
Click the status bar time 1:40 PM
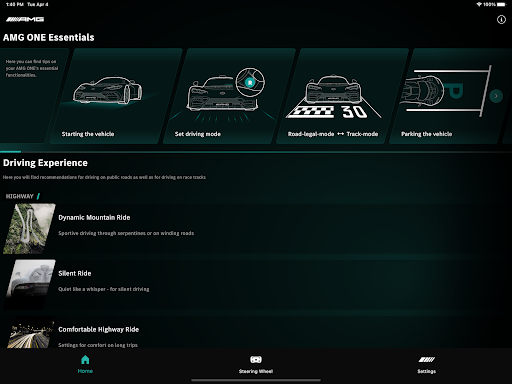pyautogui.click(x=15, y=4)
